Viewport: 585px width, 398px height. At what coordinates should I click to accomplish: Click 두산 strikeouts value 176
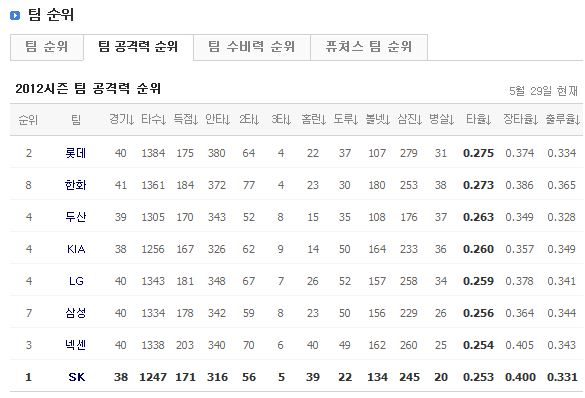tap(409, 217)
